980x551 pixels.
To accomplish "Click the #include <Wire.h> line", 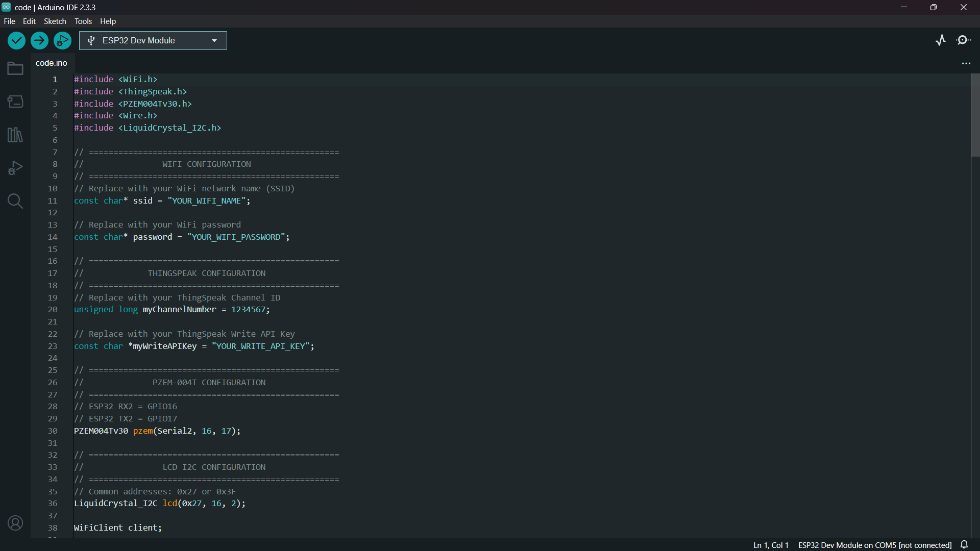I will coord(116,116).
